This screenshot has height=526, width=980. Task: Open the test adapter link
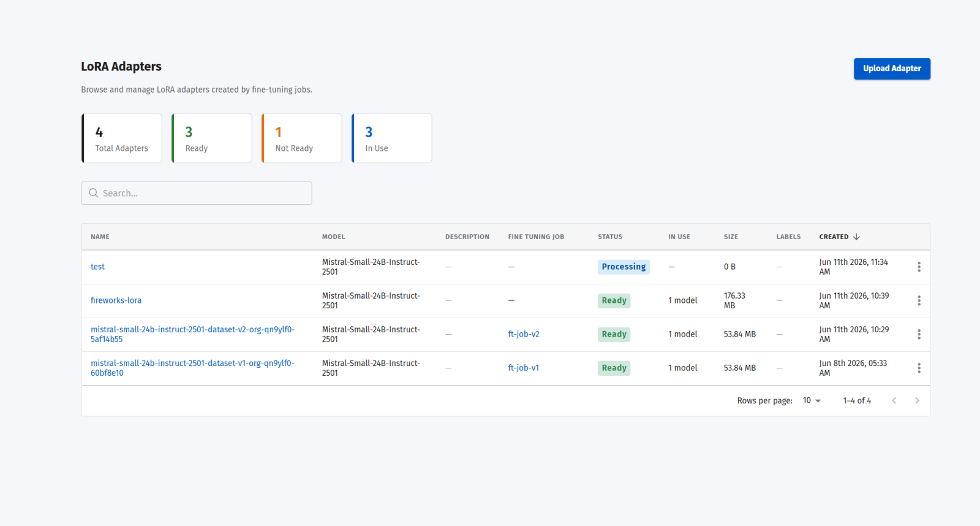point(97,267)
